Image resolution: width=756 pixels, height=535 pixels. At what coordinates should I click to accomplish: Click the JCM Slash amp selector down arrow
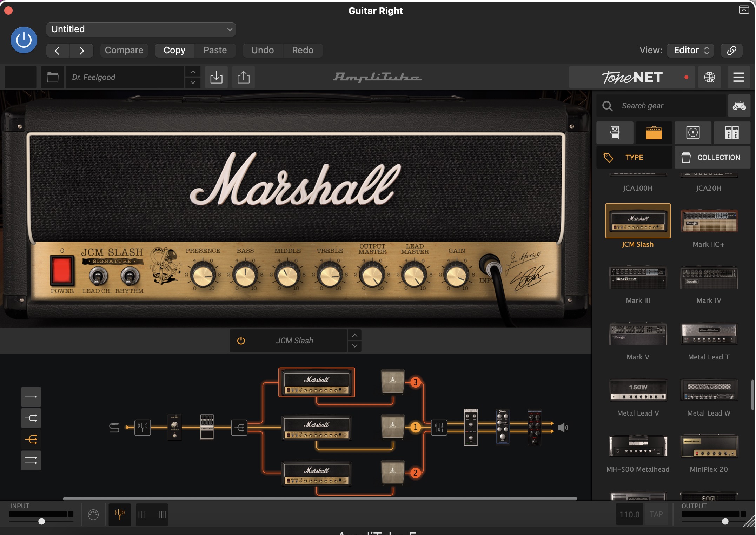[x=355, y=346]
